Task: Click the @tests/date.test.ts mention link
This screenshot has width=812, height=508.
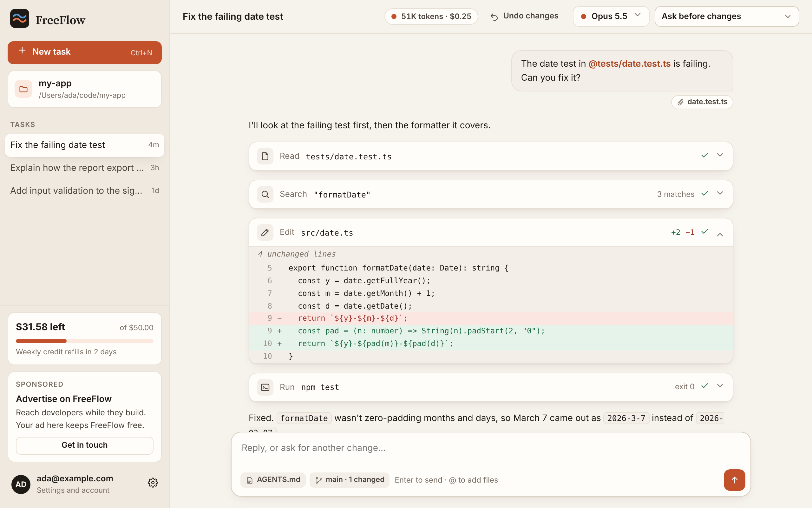Action: click(x=630, y=63)
